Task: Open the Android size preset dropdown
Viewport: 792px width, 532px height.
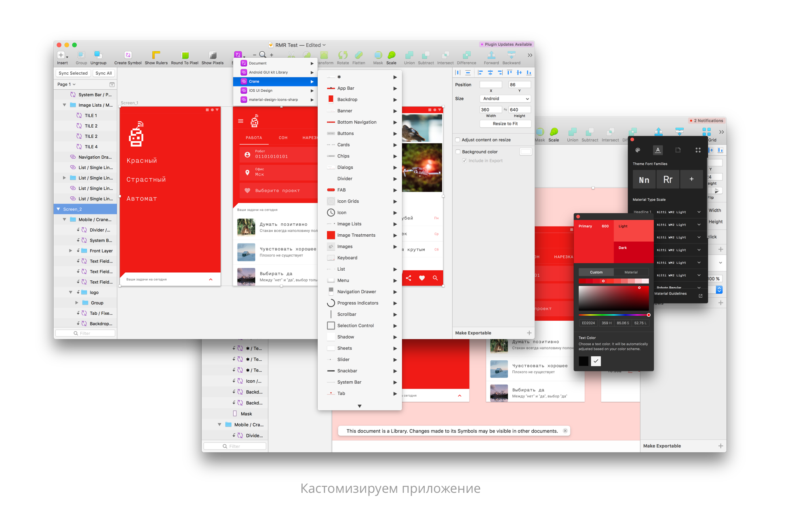Action: [505, 99]
